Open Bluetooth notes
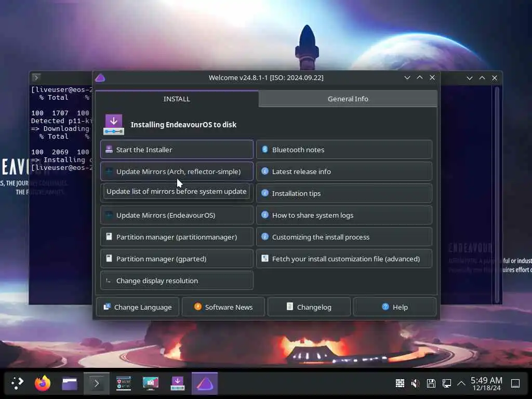The height and width of the screenshot is (399, 532). click(344, 150)
